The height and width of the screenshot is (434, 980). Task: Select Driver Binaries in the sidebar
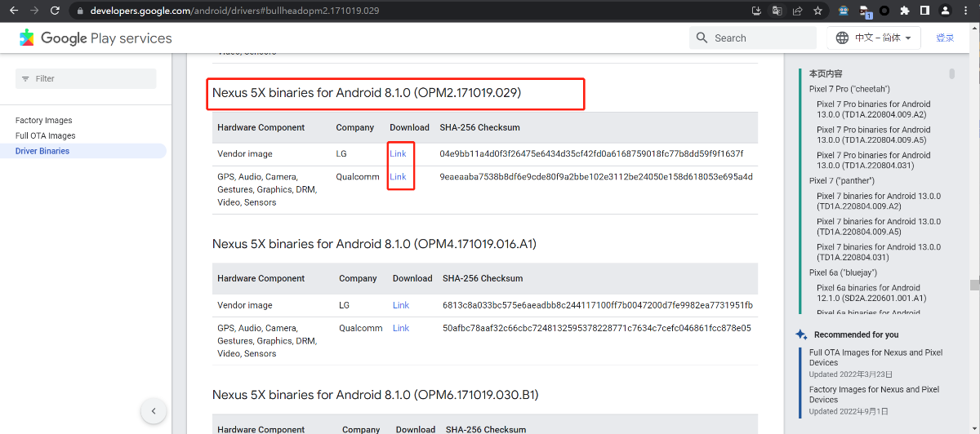click(x=42, y=151)
